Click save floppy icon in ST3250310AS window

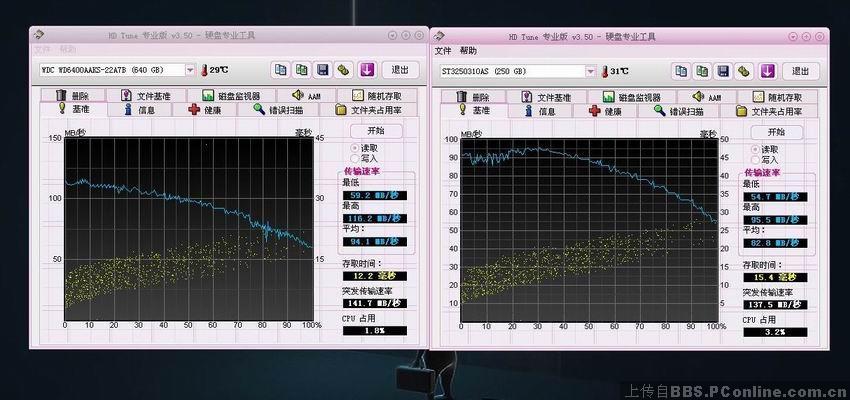pos(722,71)
